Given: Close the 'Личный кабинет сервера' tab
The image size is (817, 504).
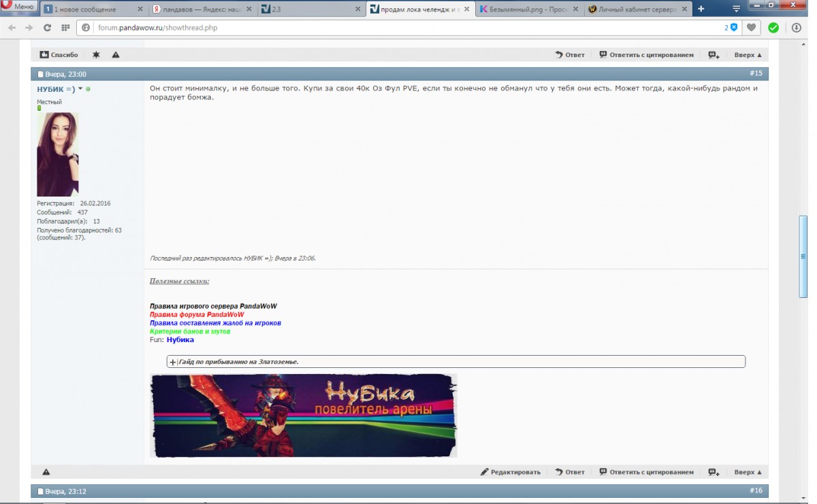Looking at the screenshot, I should [x=684, y=10].
